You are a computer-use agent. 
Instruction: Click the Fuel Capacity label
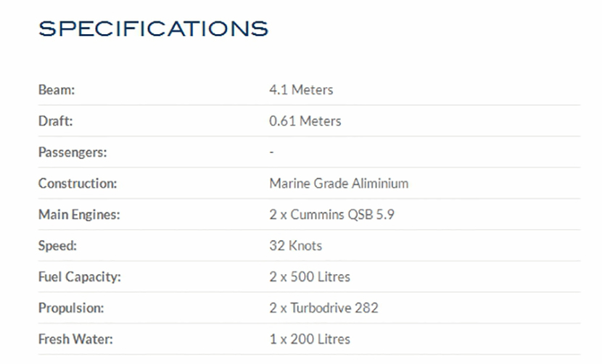point(80,277)
